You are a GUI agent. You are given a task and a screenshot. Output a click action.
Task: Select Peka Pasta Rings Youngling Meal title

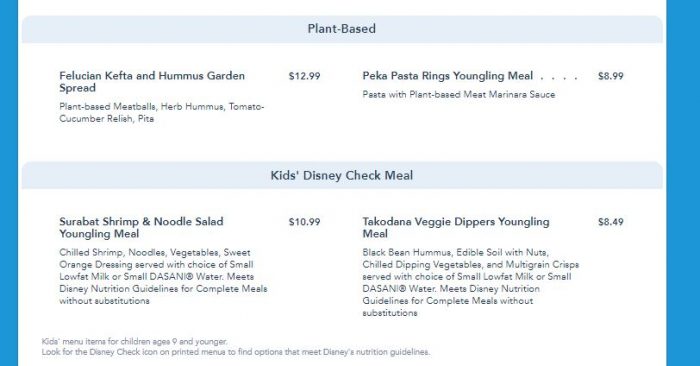point(448,76)
